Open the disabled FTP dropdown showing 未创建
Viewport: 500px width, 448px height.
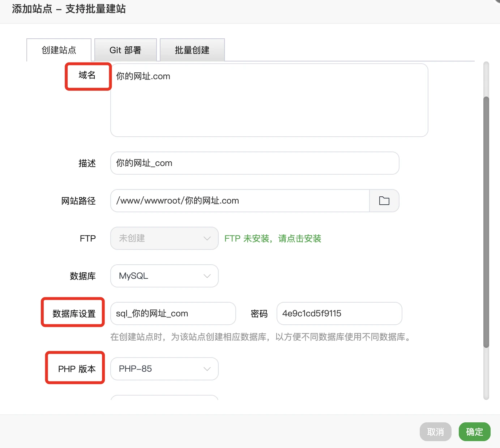[164, 238]
